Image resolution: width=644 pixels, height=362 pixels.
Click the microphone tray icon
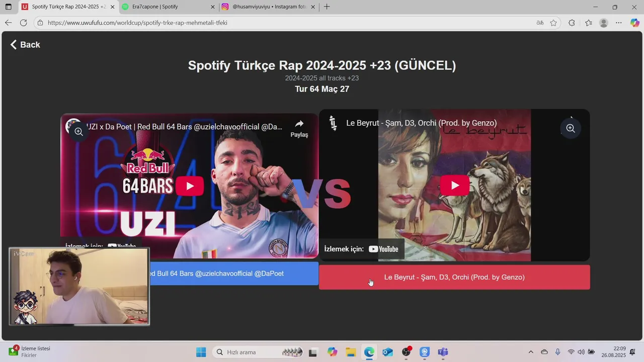[x=557, y=352]
